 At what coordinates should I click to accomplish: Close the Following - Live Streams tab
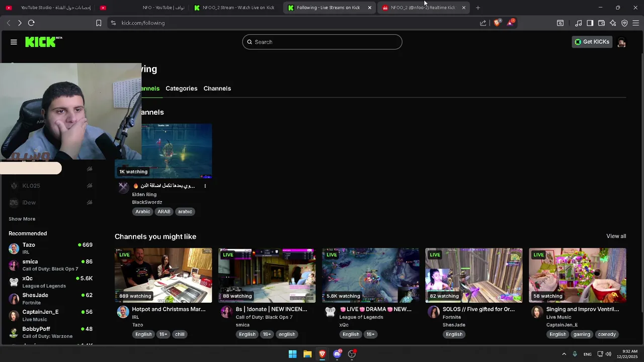tap(370, 8)
